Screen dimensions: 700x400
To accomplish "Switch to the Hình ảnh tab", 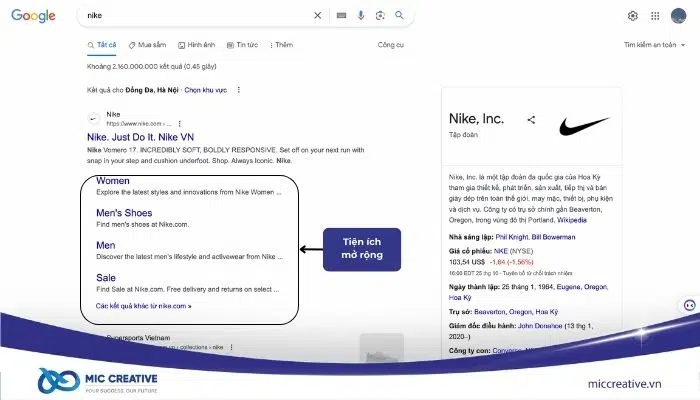I will click(x=196, y=45).
